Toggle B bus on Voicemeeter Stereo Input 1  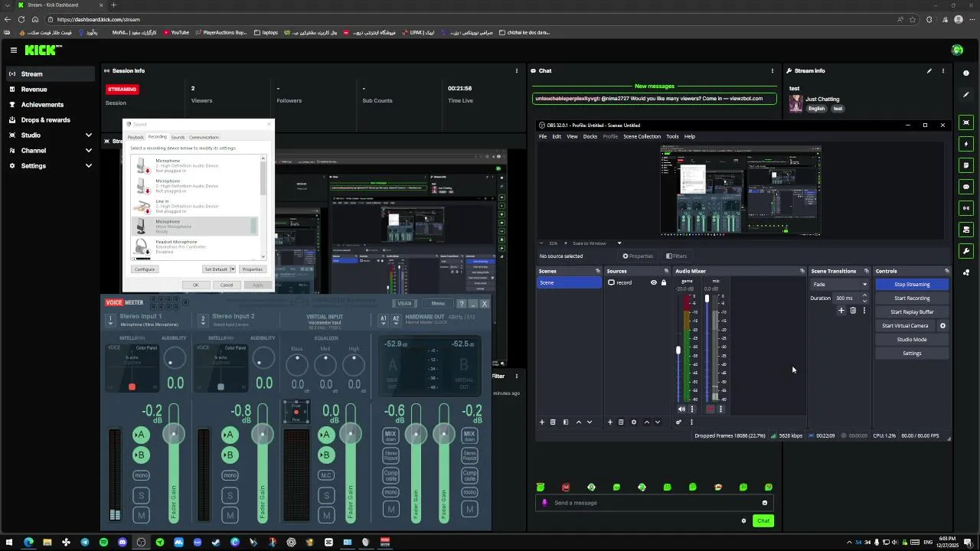(141, 455)
